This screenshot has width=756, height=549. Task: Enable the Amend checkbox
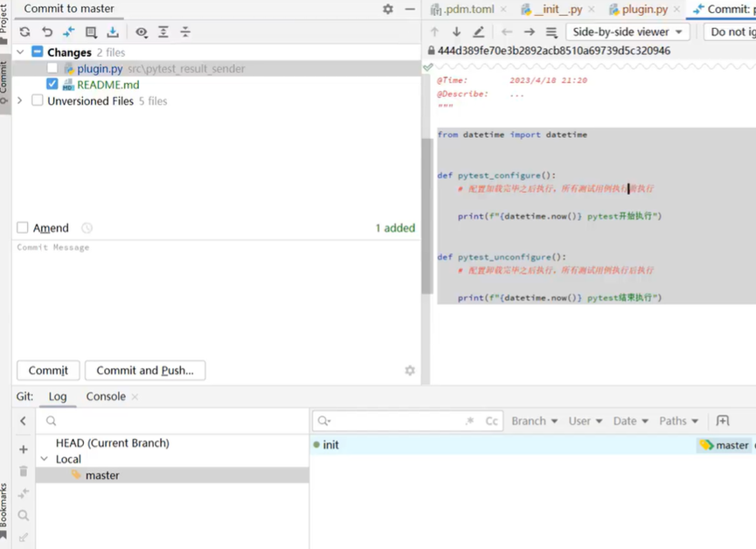[23, 228]
